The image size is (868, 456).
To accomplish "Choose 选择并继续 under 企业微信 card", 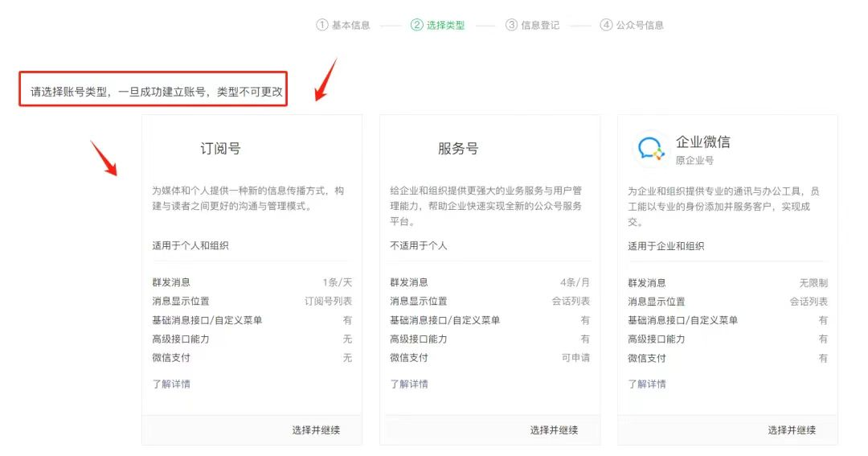I will point(792,430).
